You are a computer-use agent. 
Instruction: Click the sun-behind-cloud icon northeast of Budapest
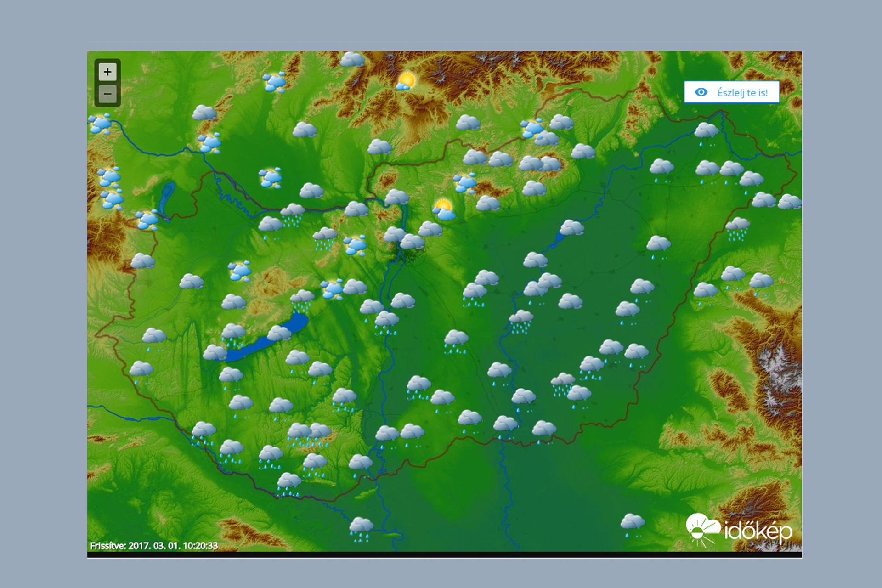(x=443, y=210)
